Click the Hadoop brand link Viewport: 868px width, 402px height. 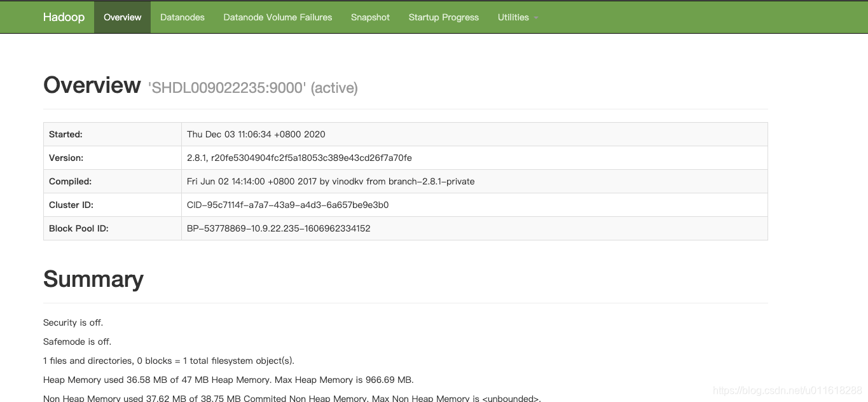[x=64, y=17]
